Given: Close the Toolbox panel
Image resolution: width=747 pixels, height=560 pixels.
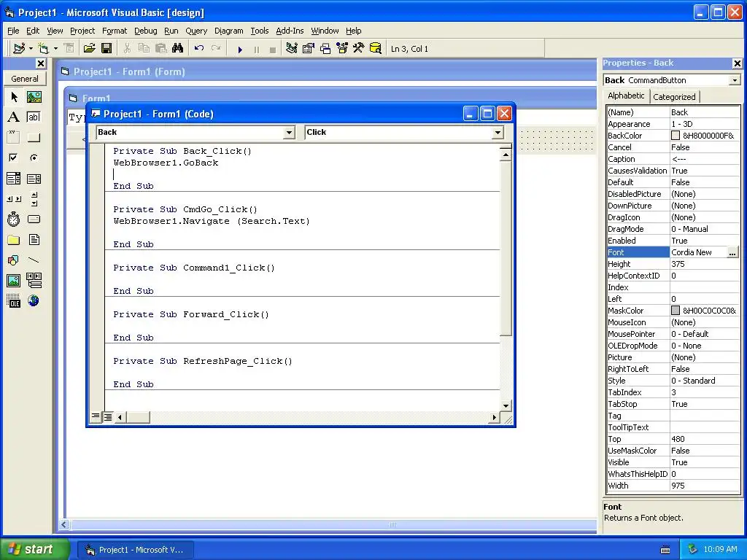Looking at the screenshot, I should [x=41, y=63].
